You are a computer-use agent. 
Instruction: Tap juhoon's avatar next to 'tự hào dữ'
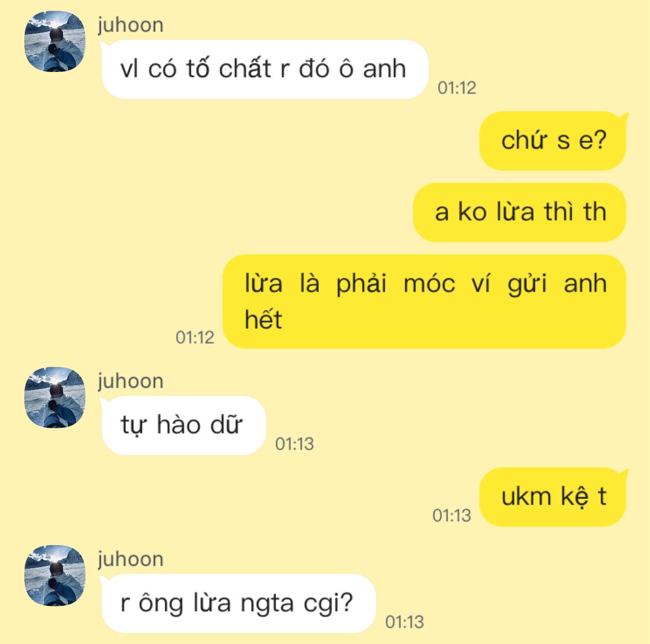click(x=55, y=397)
